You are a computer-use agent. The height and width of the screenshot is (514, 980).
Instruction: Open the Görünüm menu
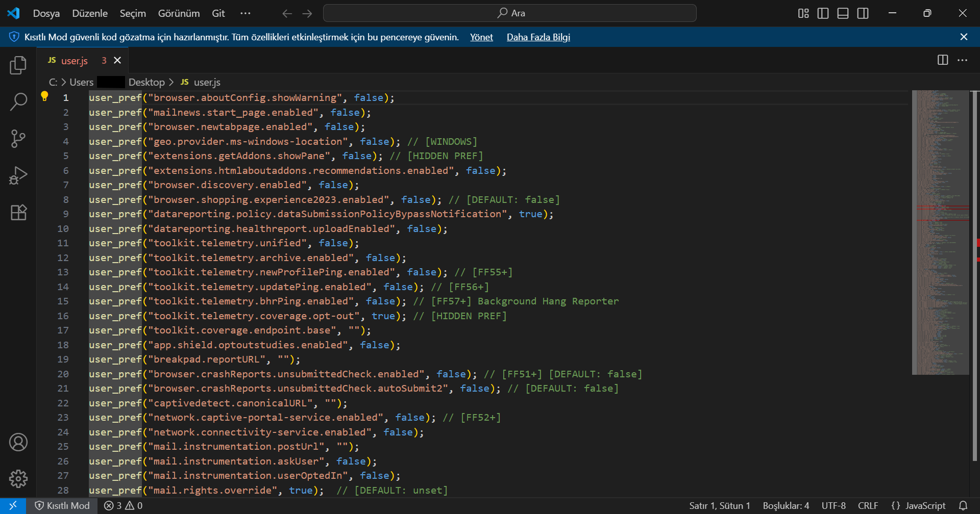tap(179, 13)
